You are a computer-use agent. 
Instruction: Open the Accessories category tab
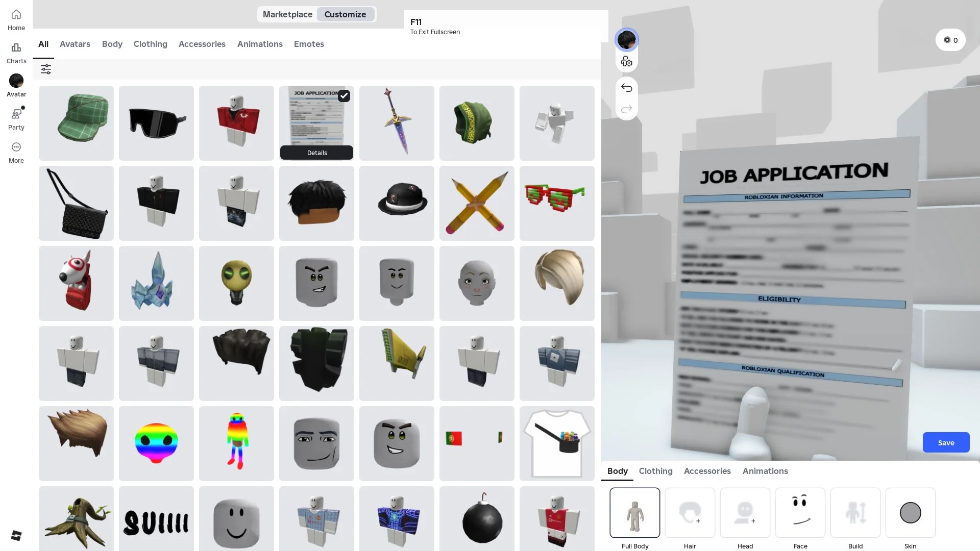click(x=202, y=44)
